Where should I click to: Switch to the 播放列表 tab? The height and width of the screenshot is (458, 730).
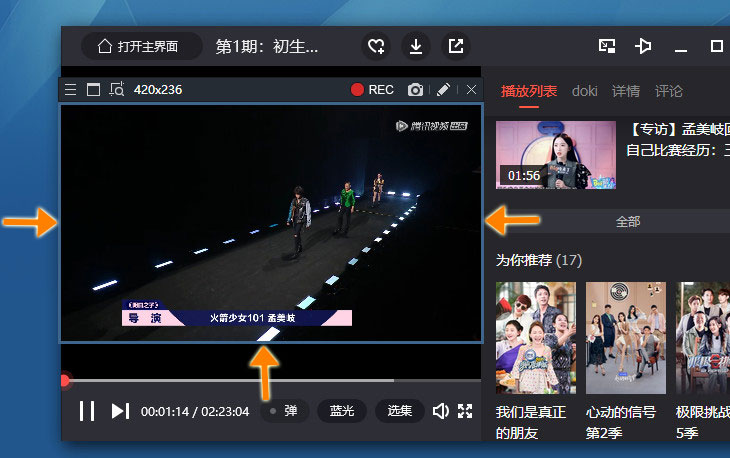coord(529,91)
